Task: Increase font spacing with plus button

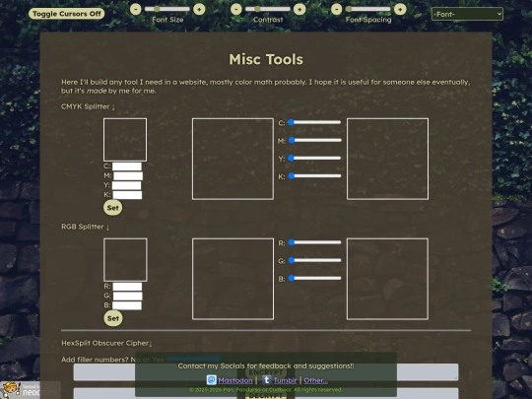Action: 400,9
